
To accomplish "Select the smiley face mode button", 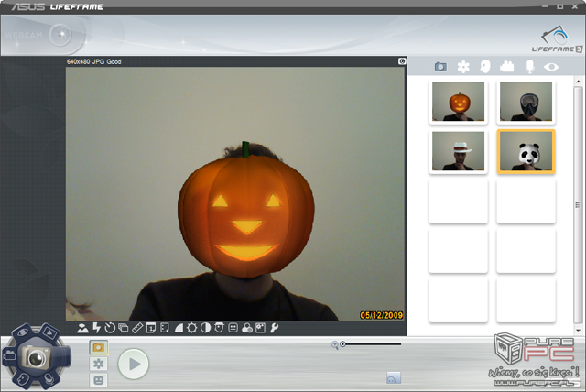I will pyautogui.click(x=98, y=379).
